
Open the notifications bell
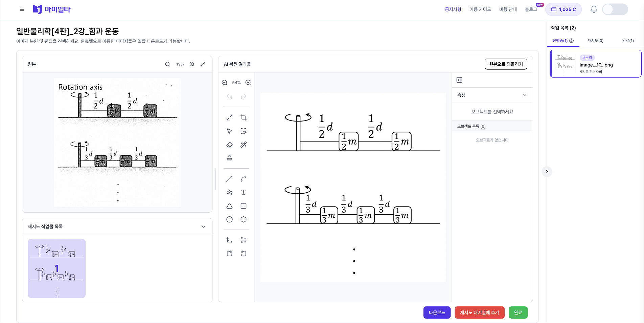pyautogui.click(x=594, y=9)
